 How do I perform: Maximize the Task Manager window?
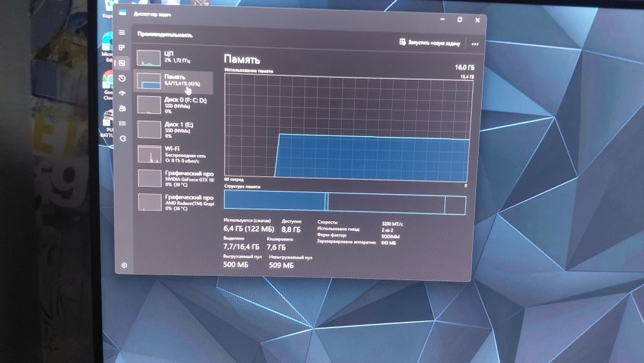click(x=460, y=19)
